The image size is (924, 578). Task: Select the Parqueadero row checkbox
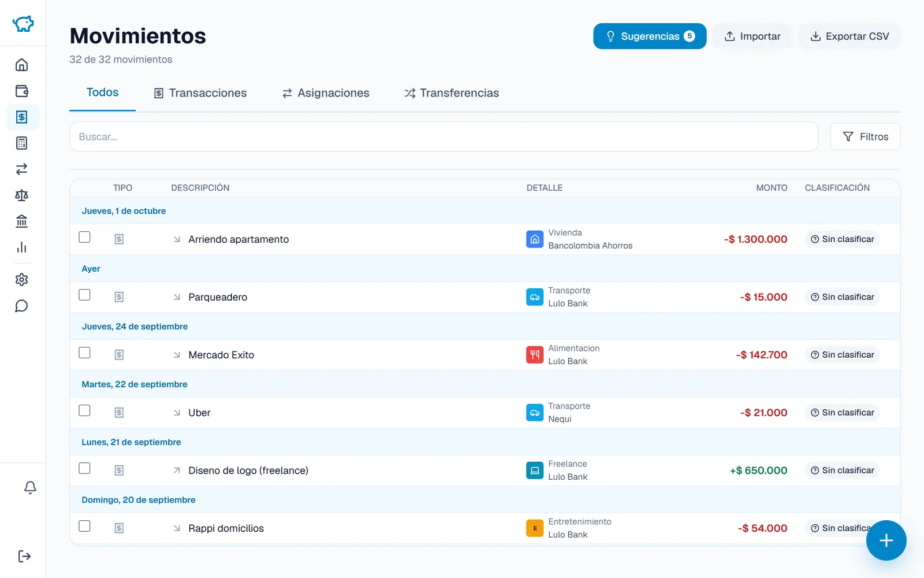tap(84, 295)
